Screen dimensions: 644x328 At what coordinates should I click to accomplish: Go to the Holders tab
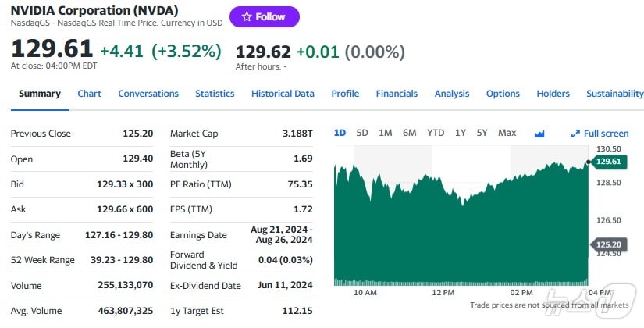[553, 94]
